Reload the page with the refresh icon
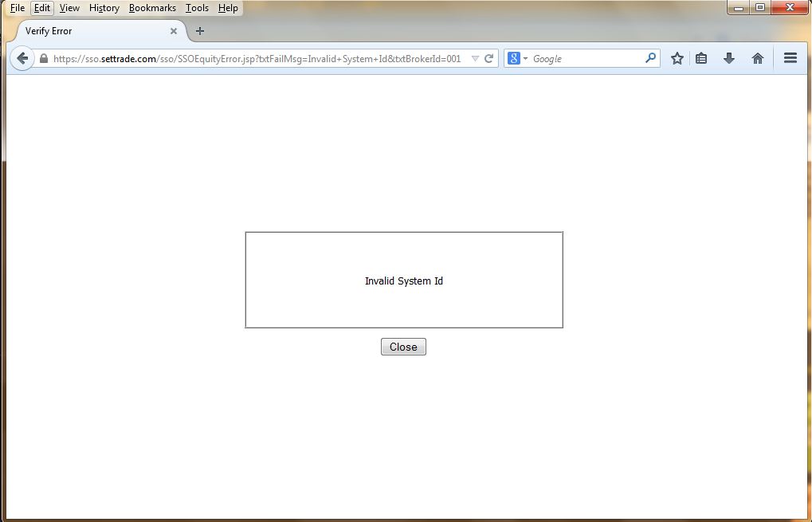The width and height of the screenshot is (812, 522). [x=488, y=58]
